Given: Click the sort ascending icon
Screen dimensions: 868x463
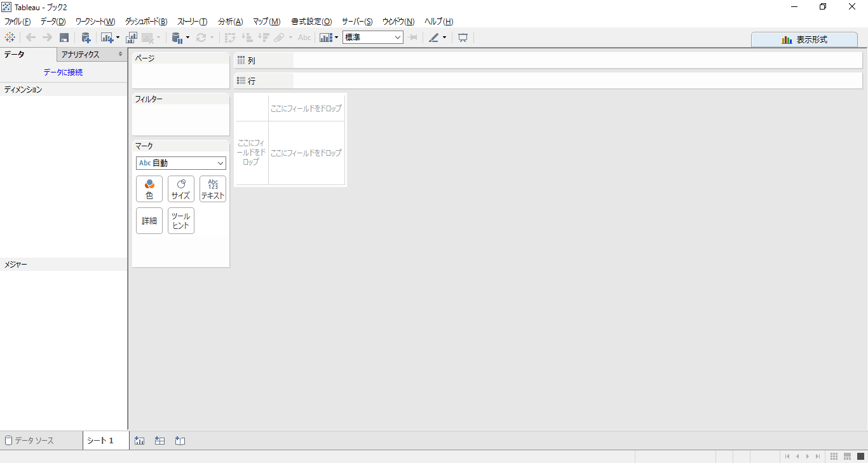Looking at the screenshot, I should click(247, 38).
